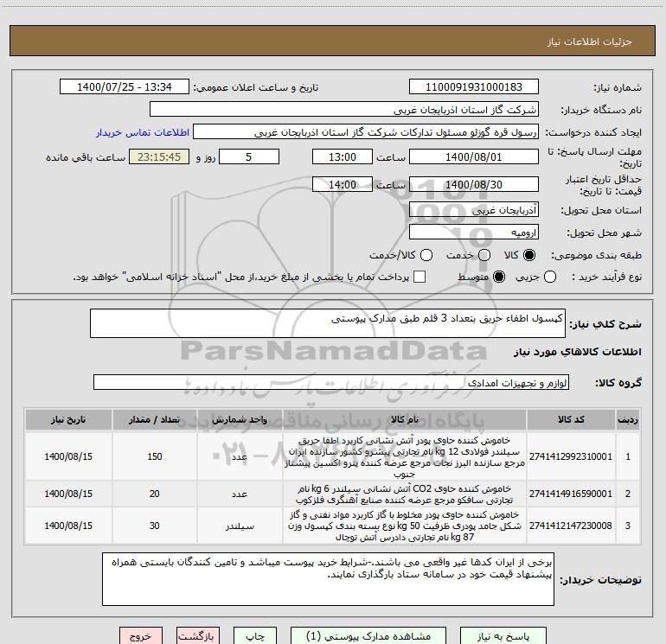Click the CO2 6 kg extinguisher description

[405, 494]
